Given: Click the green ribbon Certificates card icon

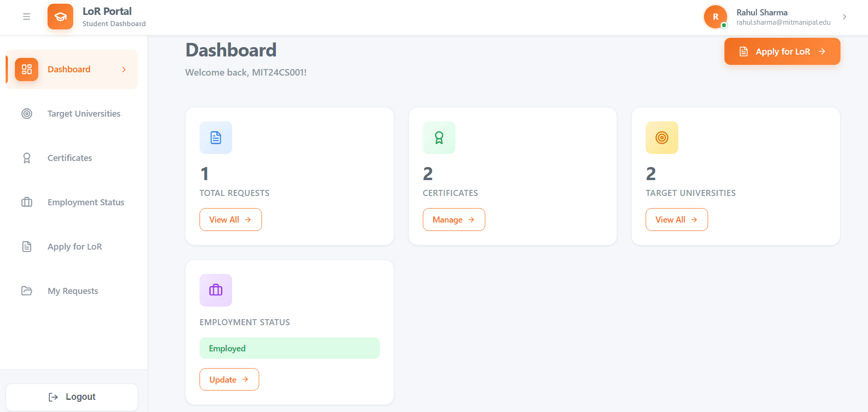Looking at the screenshot, I should (439, 138).
